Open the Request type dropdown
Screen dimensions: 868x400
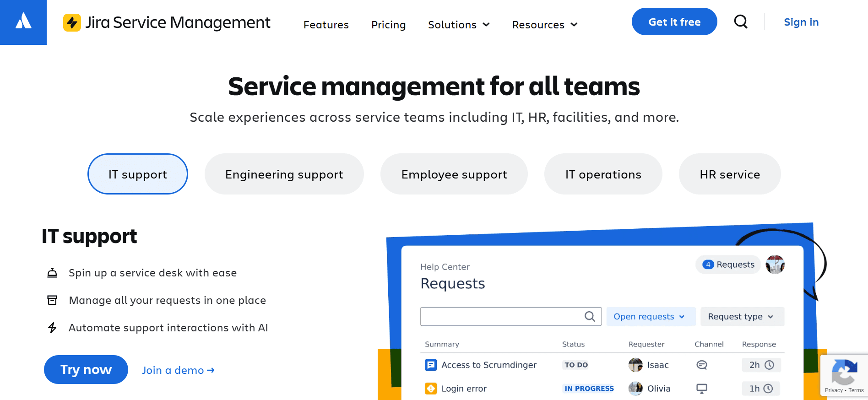coord(742,316)
